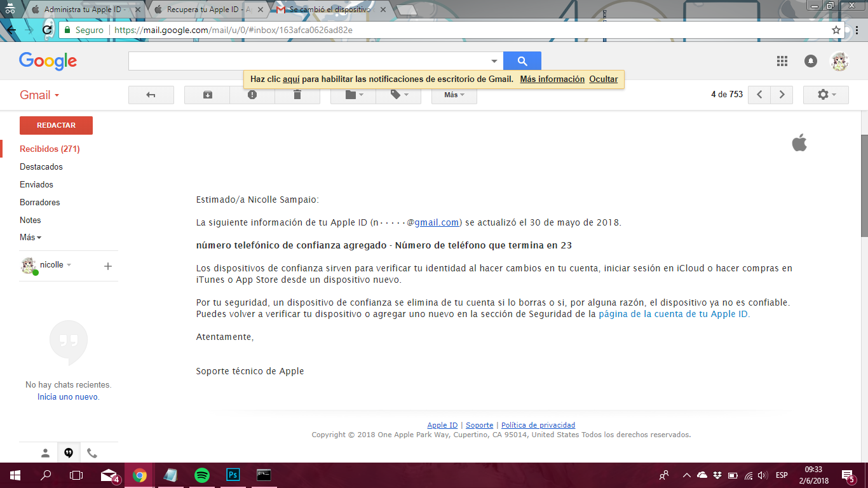Click the Google logo

click(x=48, y=61)
